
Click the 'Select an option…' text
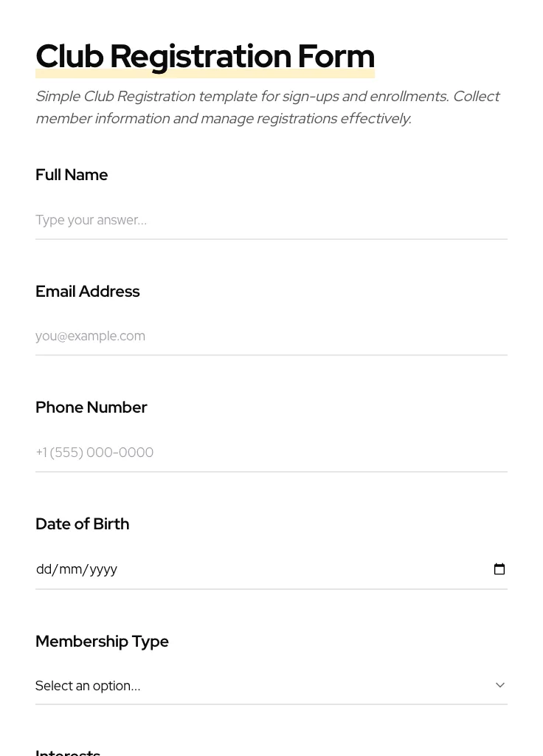click(x=88, y=686)
